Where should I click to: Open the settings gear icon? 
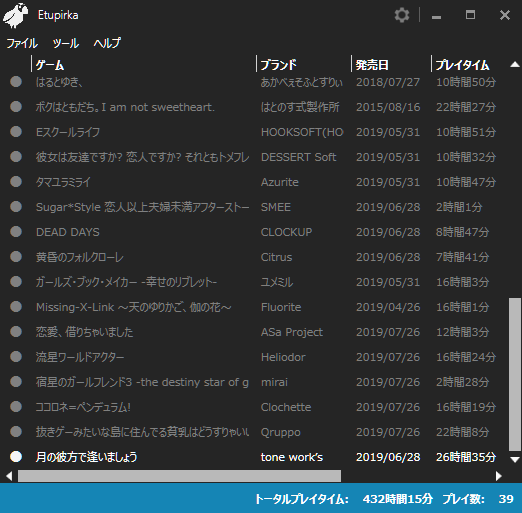pos(402,15)
